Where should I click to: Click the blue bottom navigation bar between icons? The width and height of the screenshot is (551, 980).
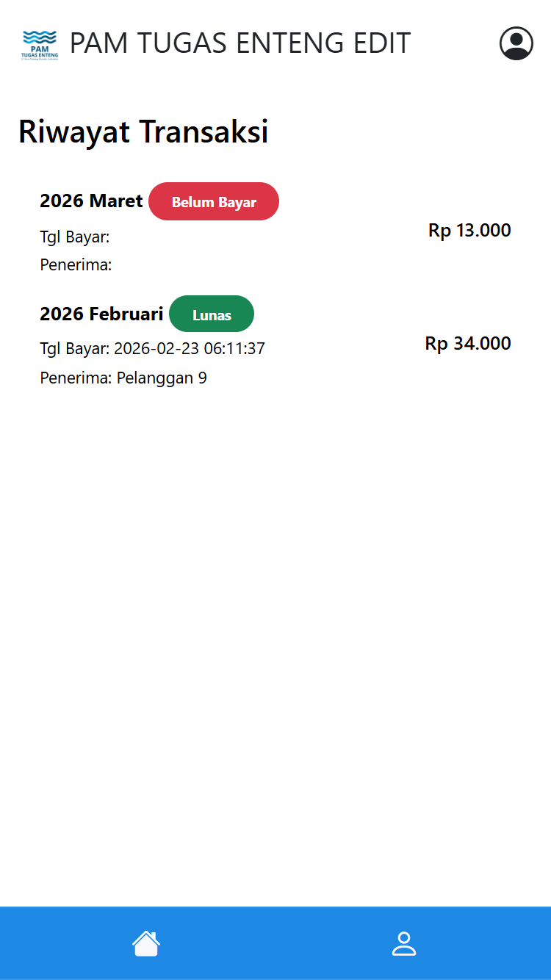coord(275,943)
